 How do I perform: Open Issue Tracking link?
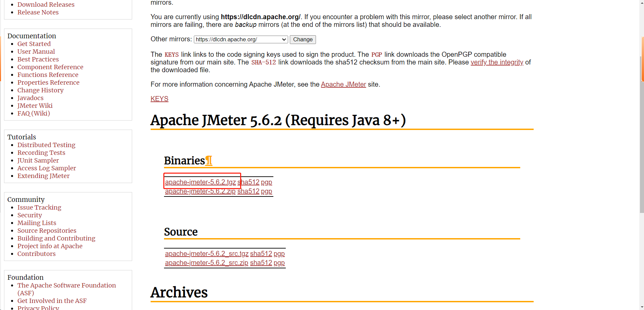pyautogui.click(x=39, y=207)
